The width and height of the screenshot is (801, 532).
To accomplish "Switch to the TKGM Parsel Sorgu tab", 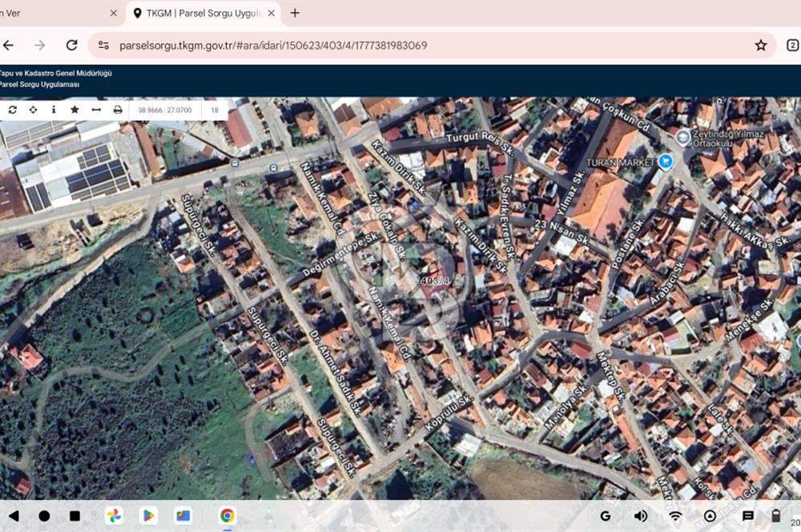I will coord(200,13).
